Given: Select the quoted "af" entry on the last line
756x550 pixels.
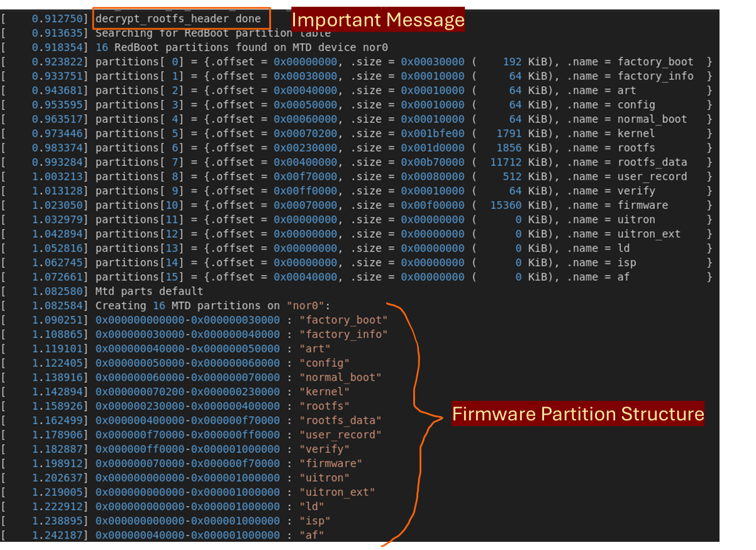Looking at the screenshot, I should 312,536.
